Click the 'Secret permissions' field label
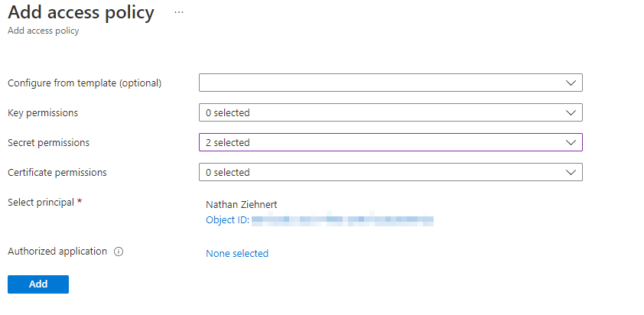The width and height of the screenshot is (644, 315). pyautogui.click(x=48, y=142)
